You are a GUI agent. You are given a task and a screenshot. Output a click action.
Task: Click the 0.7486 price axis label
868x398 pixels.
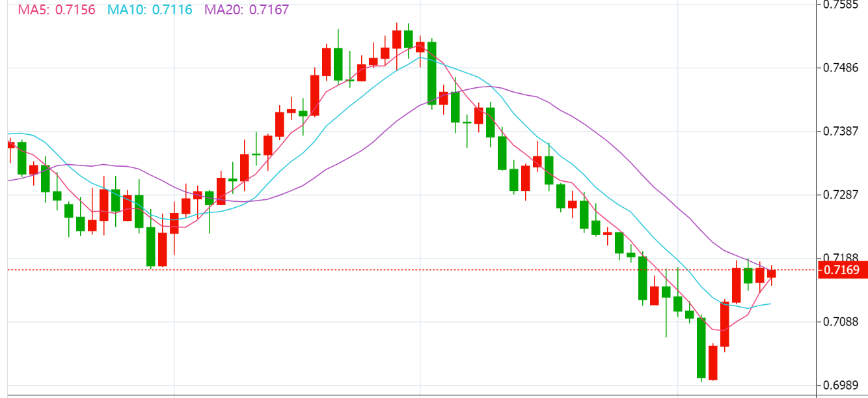pyautogui.click(x=841, y=68)
